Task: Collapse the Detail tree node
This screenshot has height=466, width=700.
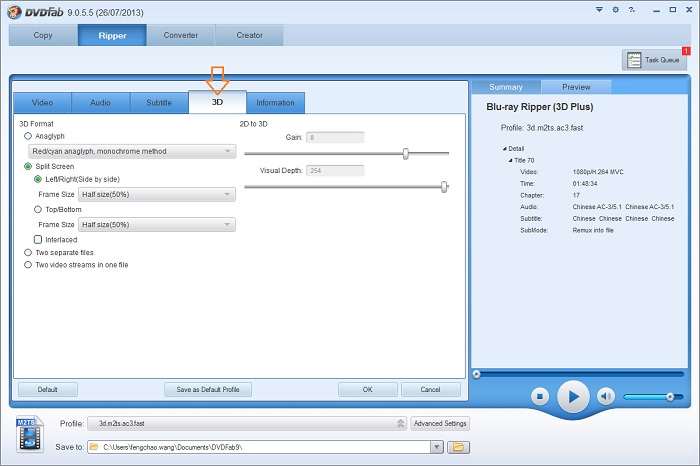Action: 504,149
